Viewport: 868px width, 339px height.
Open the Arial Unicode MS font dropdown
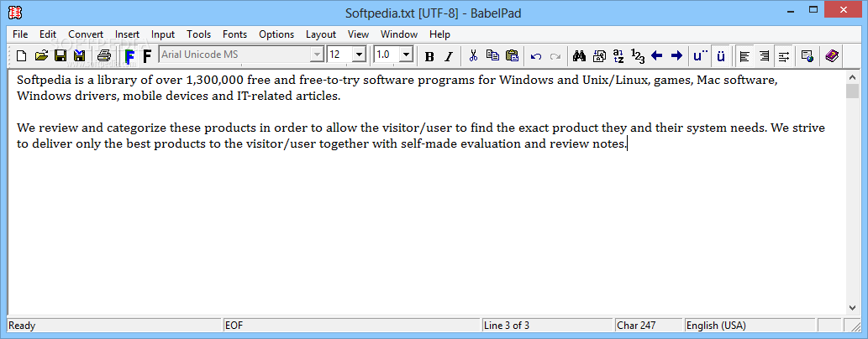click(x=317, y=55)
